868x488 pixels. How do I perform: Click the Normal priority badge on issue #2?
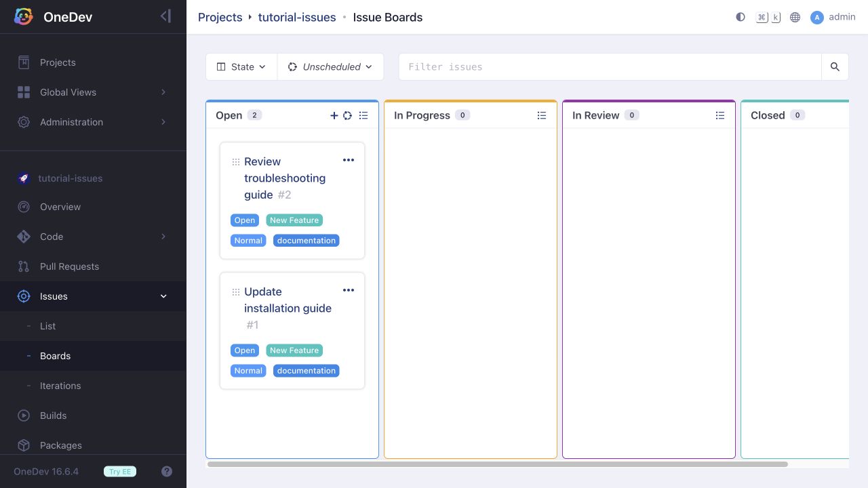point(248,241)
